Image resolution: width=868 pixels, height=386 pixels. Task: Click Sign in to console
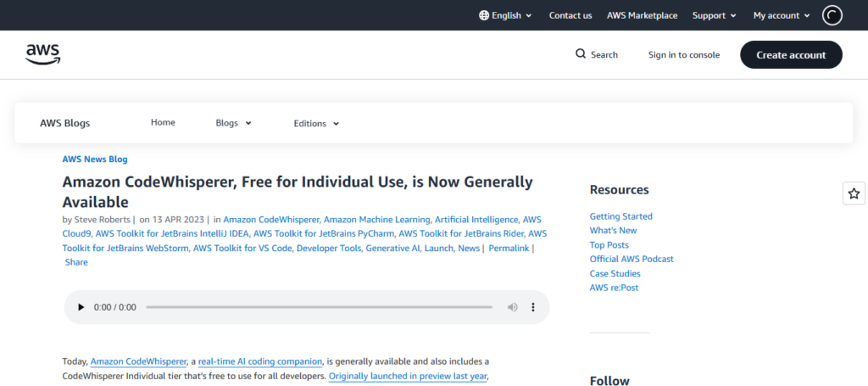(684, 55)
